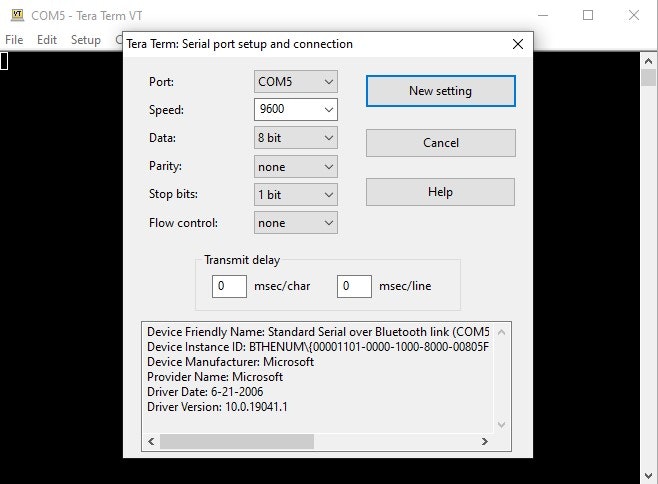This screenshot has width=658, height=484.
Task: Click the Tera Term VT title bar icon
Action: point(17,16)
